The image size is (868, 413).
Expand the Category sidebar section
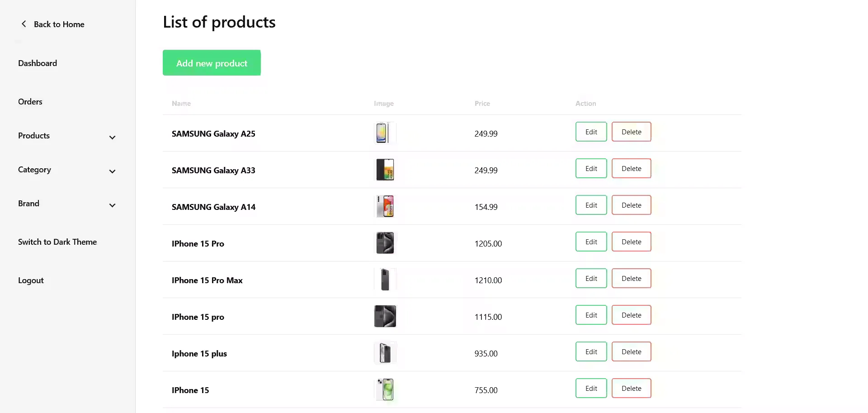(112, 171)
